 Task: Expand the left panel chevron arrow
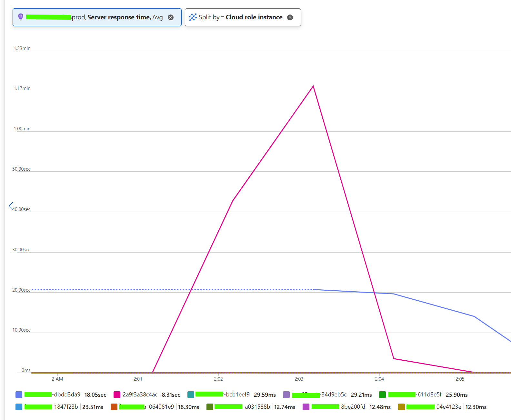[11, 206]
